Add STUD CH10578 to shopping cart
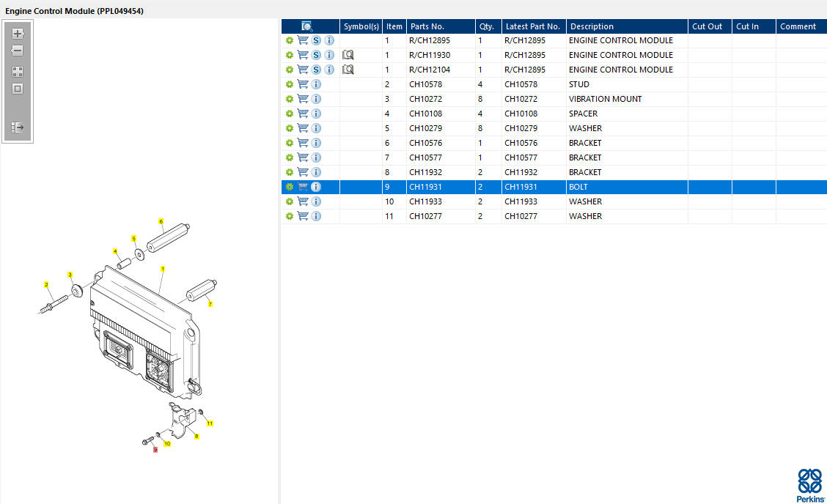Image resolution: width=827 pixels, height=504 pixels. click(x=303, y=84)
